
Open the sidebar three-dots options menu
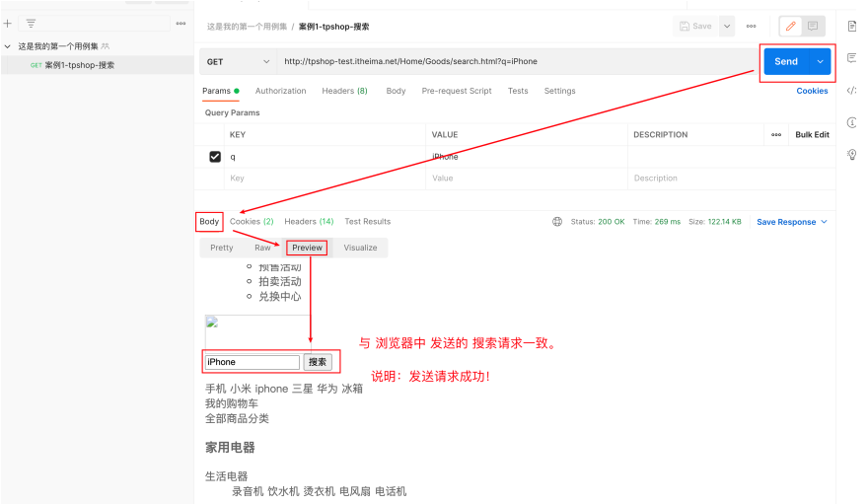[181, 24]
